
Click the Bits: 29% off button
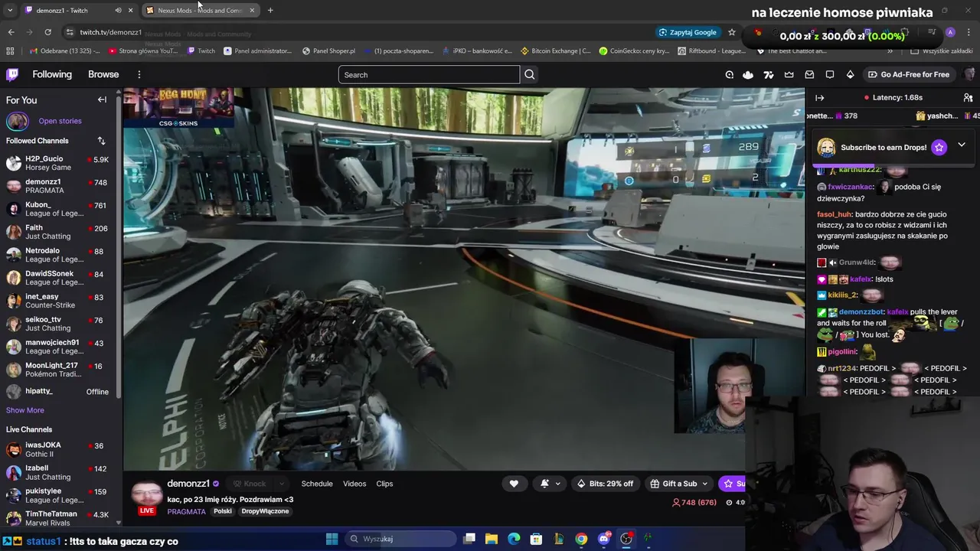tap(605, 484)
